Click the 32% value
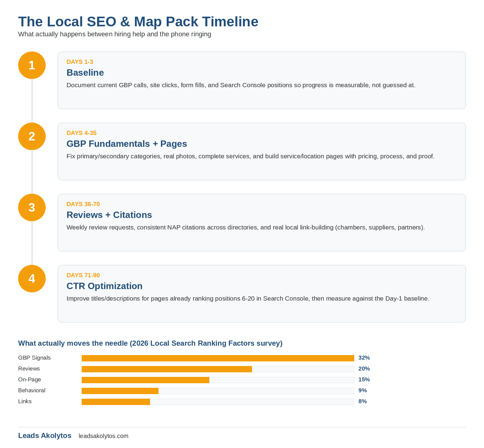This screenshot has height=448, width=484. point(364,358)
